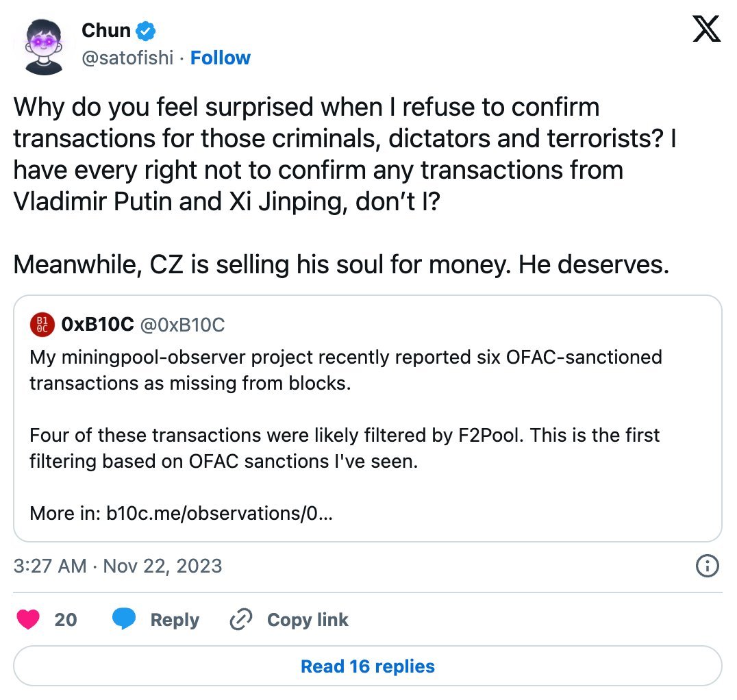
Task: Like the tweet with the heart icon
Action: (x=27, y=620)
